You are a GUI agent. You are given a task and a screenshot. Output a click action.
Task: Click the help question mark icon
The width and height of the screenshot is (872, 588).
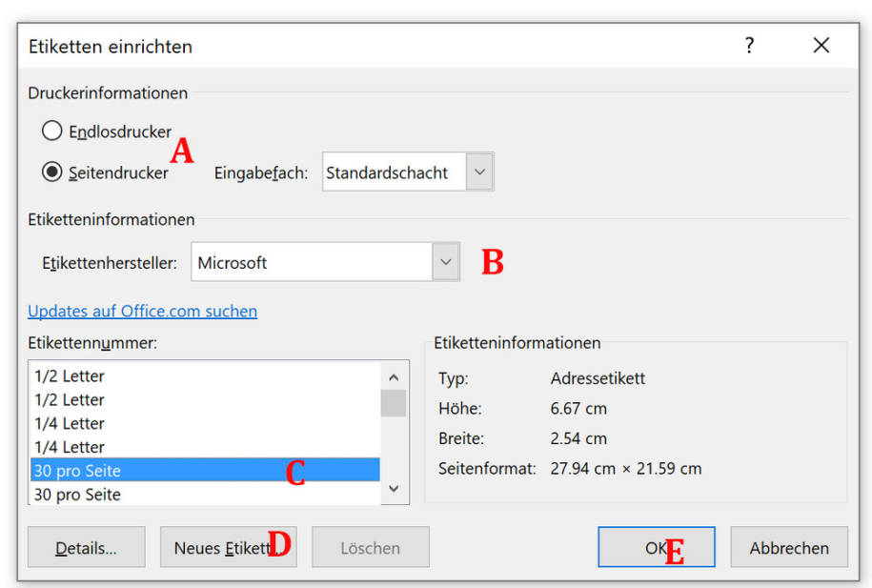750,45
